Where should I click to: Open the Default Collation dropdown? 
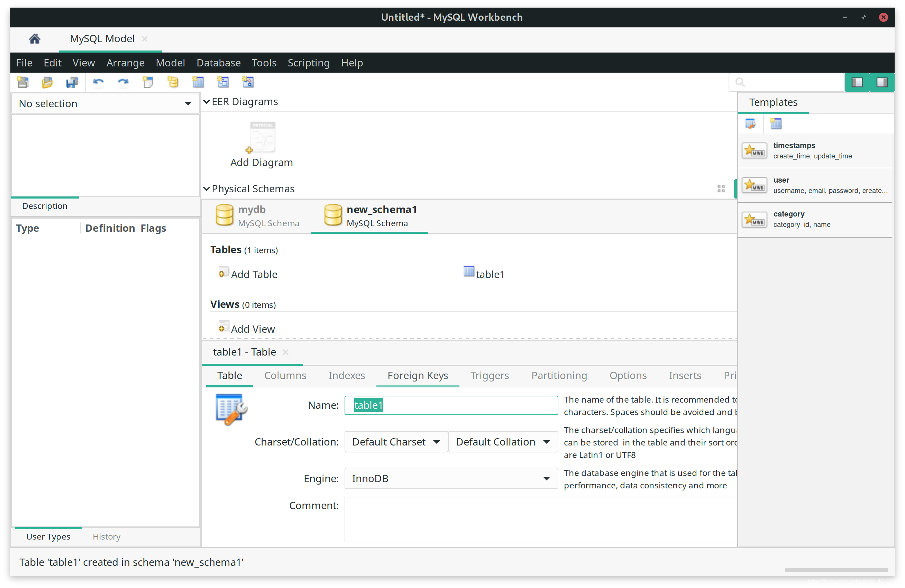tap(503, 442)
